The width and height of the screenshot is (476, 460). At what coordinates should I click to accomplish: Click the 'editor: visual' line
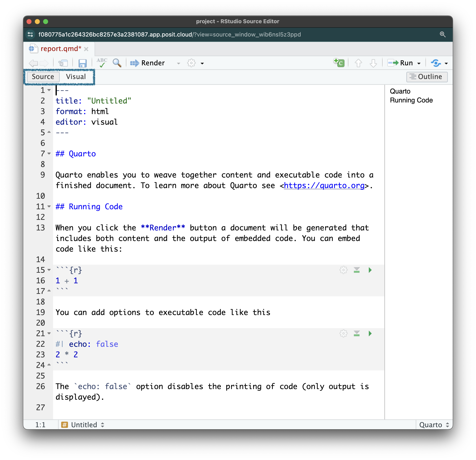(x=87, y=122)
